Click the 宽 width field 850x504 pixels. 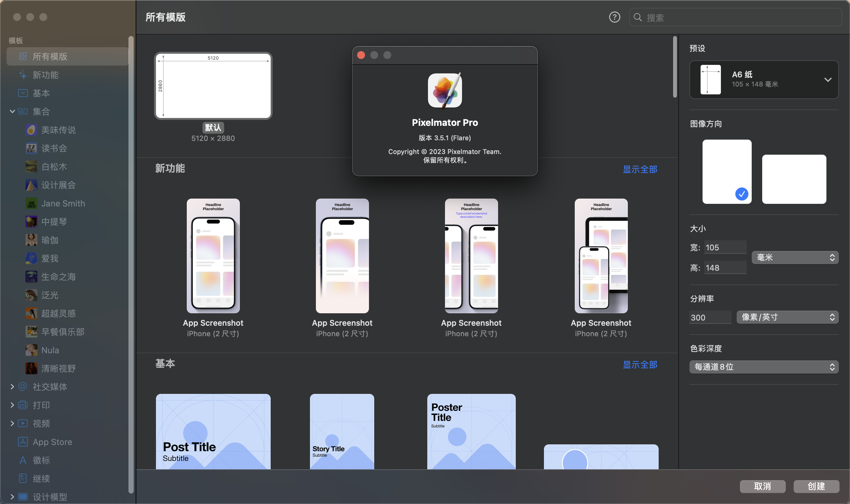pyautogui.click(x=725, y=247)
